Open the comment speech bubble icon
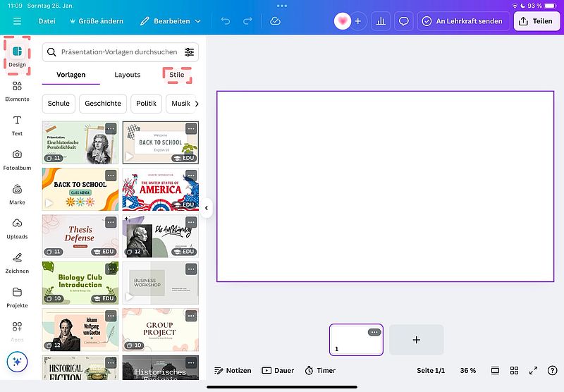Viewport: 564px width, 392px height. pos(404,21)
